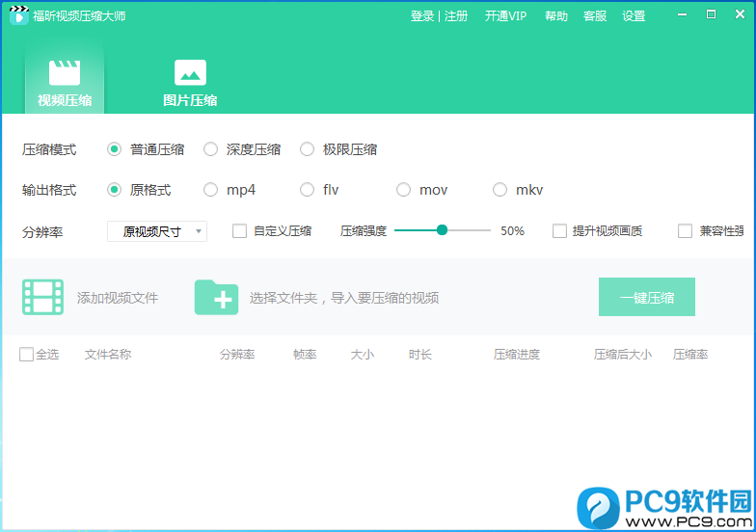756x532 pixels.
Task: Open the 设置 settings menu
Action: (634, 16)
